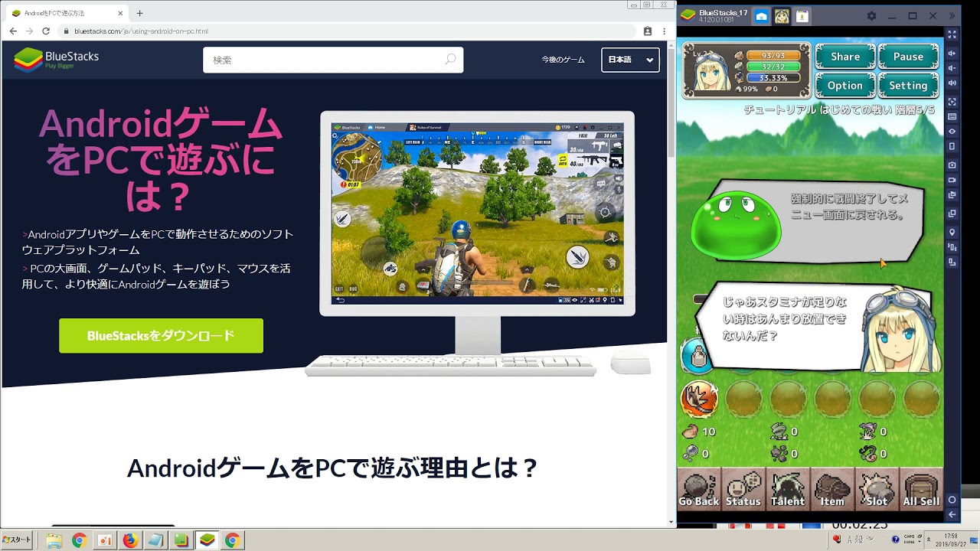Open the 日本語 language dropdown
The image size is (980, 551).
point(630,60)
